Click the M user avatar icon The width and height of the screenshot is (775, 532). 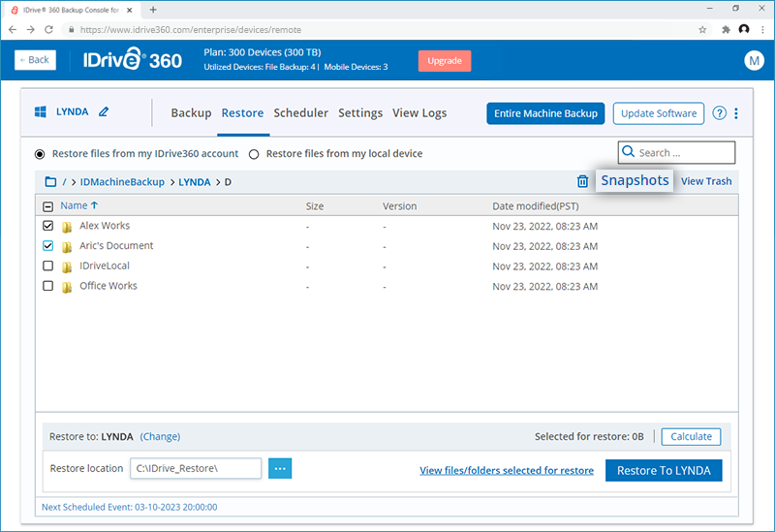coord(754,61)
